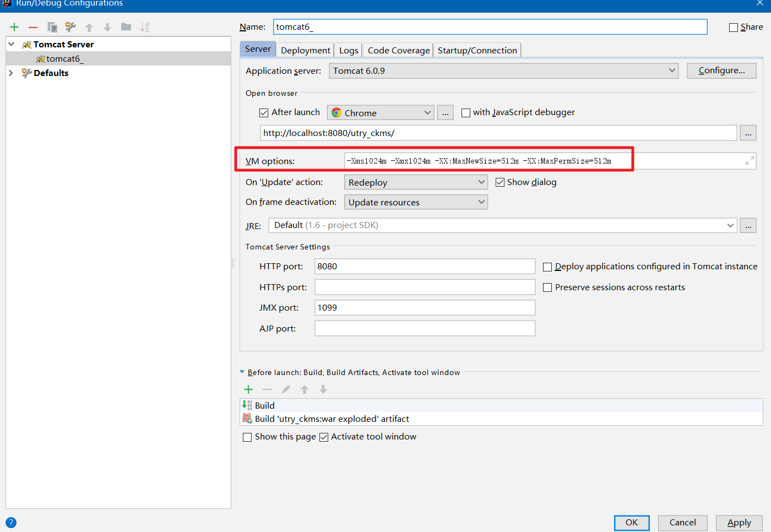Switch to Startup/Connection tab
The height and width of the screenshot is (532, 771).
tap(477, 50)
